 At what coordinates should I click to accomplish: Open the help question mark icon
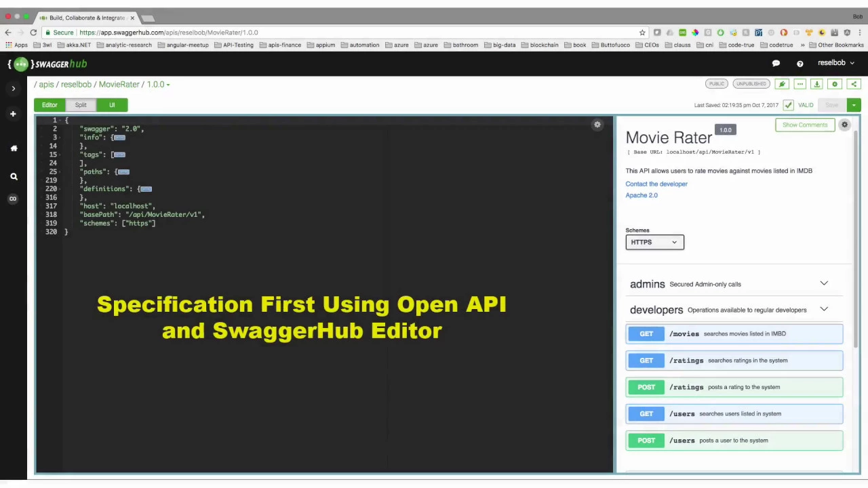click(x=800, y=64)
